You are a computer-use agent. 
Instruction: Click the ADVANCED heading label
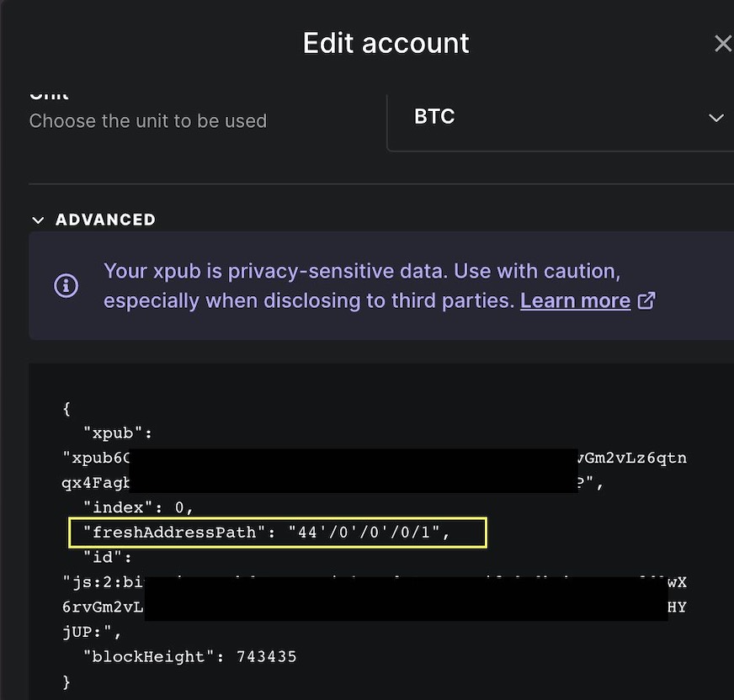tap(105, 220)
